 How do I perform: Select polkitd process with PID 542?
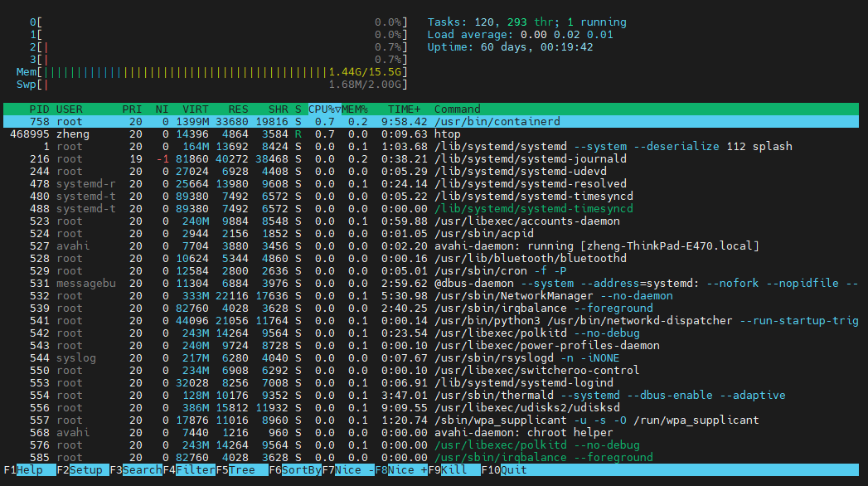pos(431,333)
